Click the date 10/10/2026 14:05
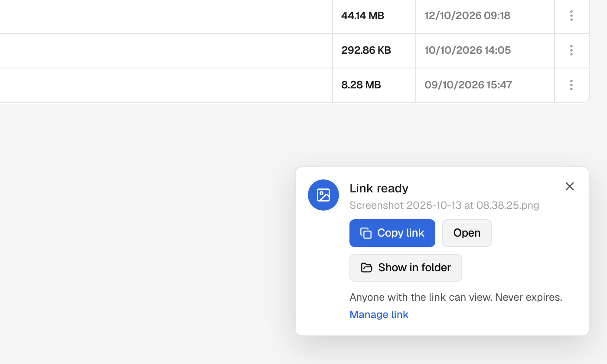Viewport: 607px width, 364px height. [x=468, y=50]
